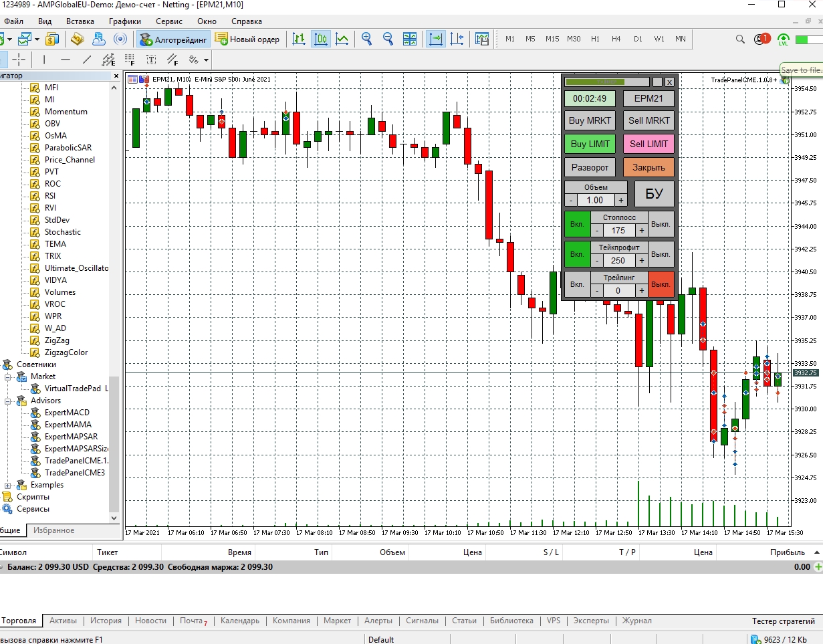Open the Файл menu

[13, 21]
